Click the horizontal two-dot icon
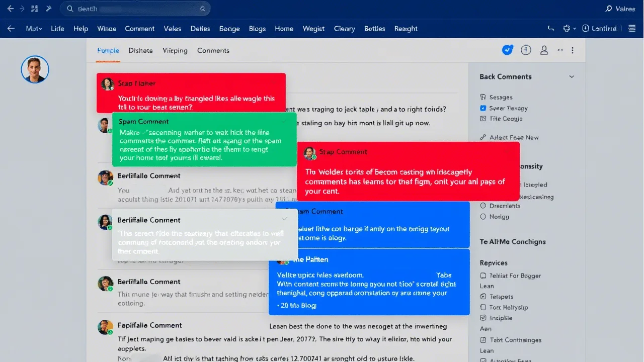This screenshot has width=644, height=362. (x=560, y=50)
